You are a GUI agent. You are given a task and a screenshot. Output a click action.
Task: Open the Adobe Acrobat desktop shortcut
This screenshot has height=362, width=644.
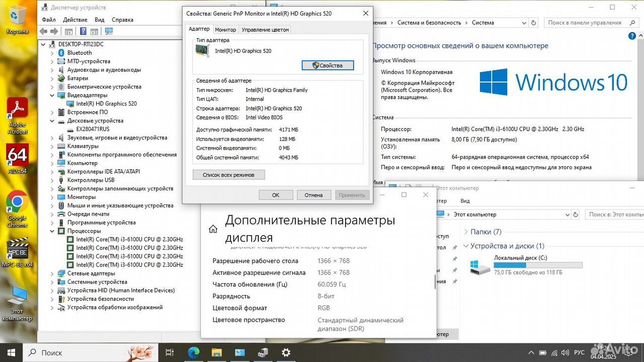17,116
